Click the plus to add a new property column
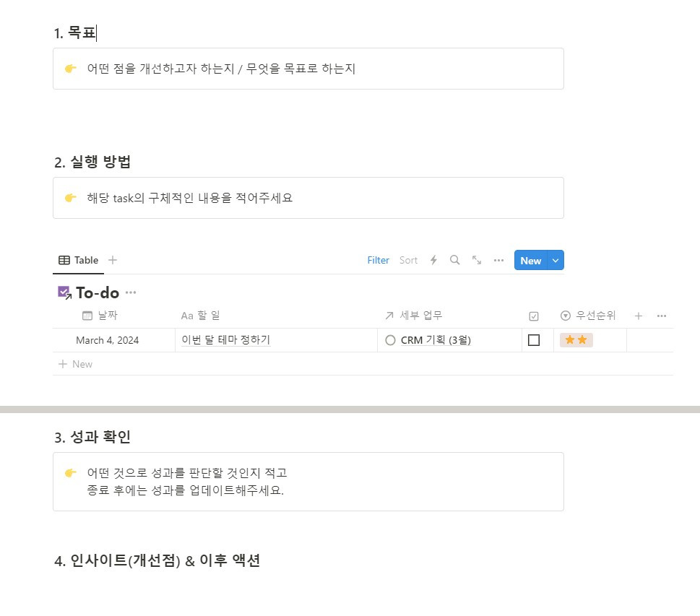The height and width of the screenshot is (616, 700). pos(639,316)
